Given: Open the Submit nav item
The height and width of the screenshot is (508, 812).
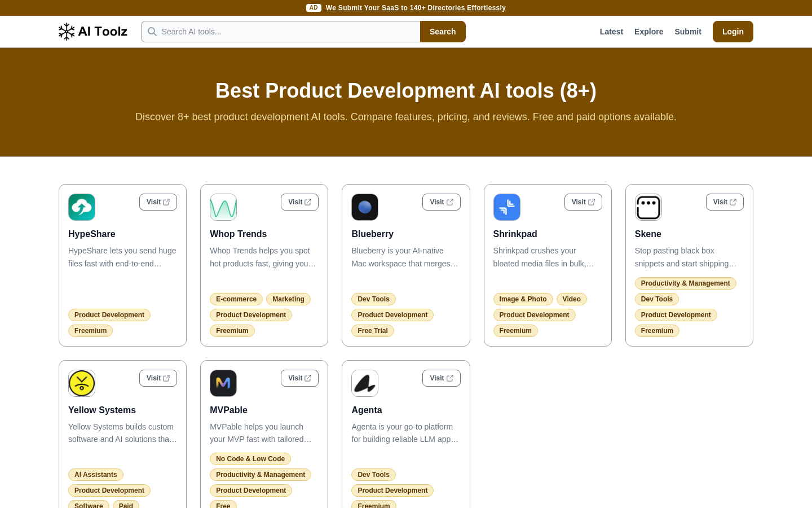Looking at the screenshot, I should pyautogui.click(x=688, y=32).
